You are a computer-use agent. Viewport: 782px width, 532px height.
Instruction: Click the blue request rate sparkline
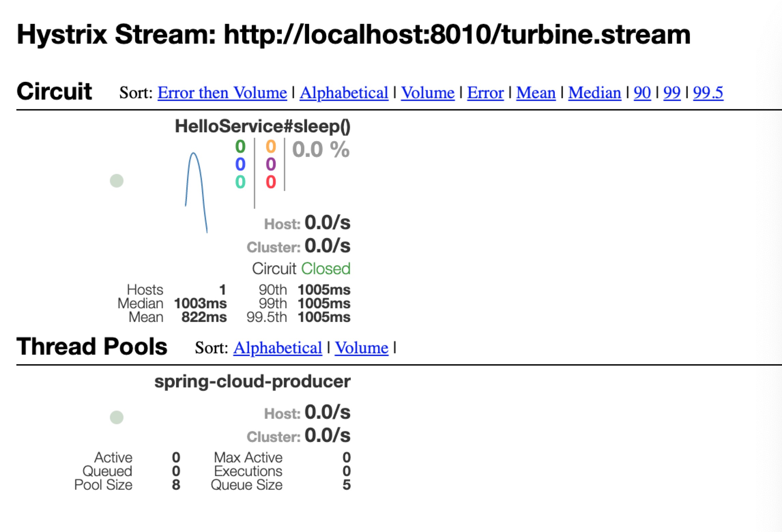click(x=196, y=192)
